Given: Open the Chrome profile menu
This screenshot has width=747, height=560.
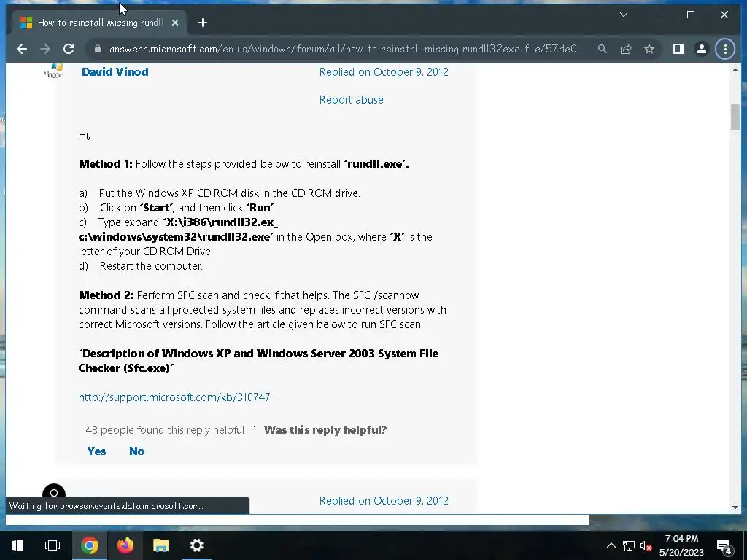Looking at the screenshot, I should (701, 49).
